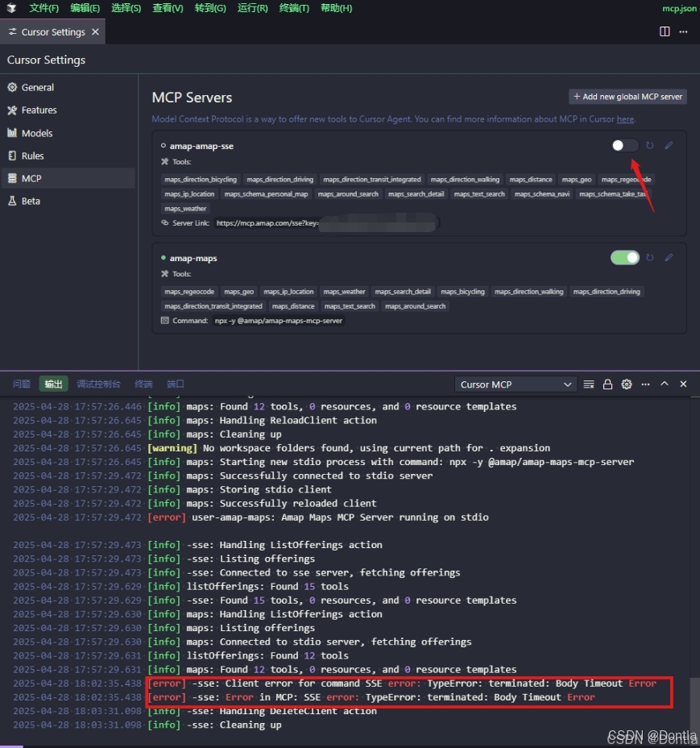This screenshot has height=748, width=700.
Task: Toggle output scroll lock icon
Action: [x=607, y=384]
